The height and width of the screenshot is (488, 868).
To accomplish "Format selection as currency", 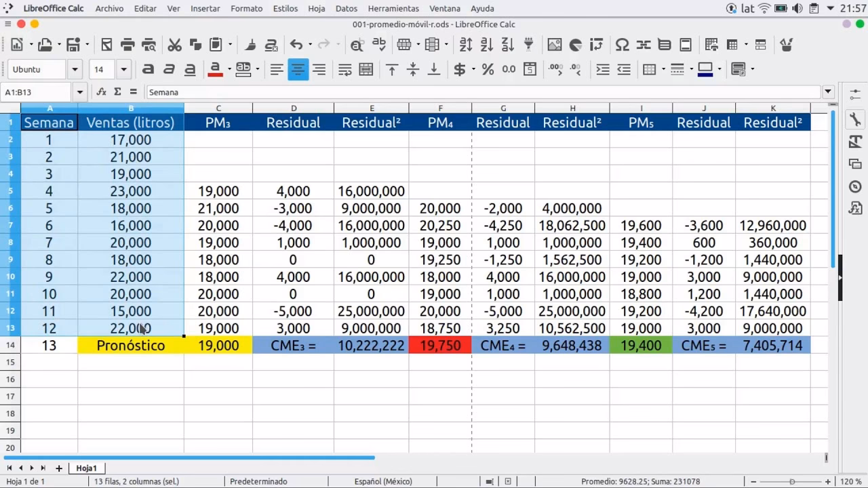I will tap(460, 69).
